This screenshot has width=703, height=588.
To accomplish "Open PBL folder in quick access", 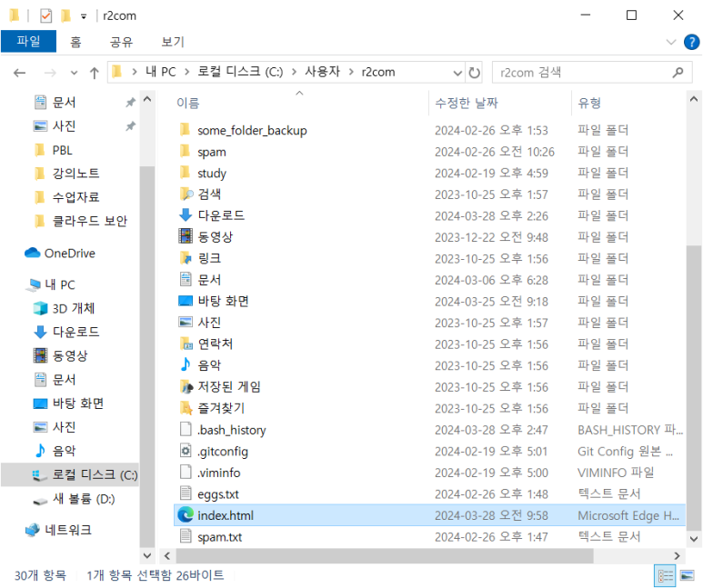I will (62, 150).
